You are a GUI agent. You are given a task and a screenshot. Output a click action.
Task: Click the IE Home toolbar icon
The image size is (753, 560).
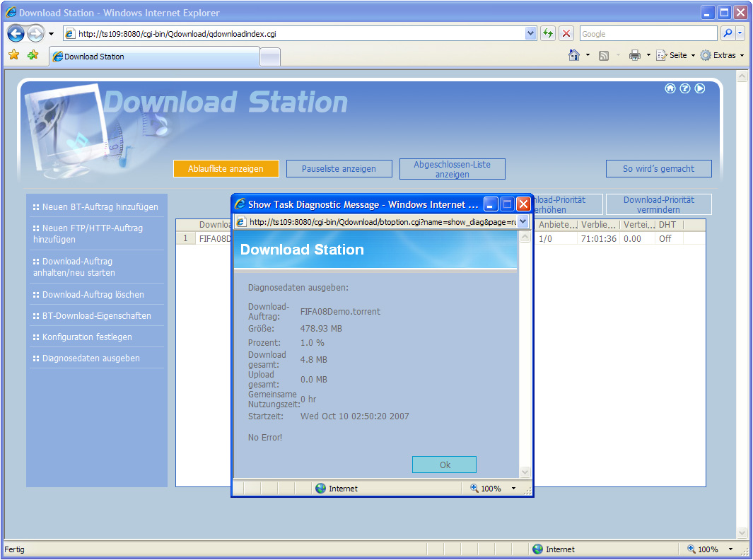pyautogui.click(x=574, y=55)
